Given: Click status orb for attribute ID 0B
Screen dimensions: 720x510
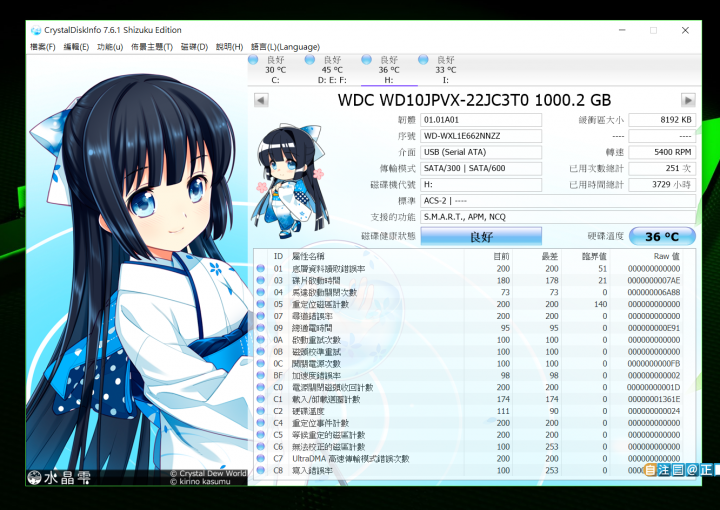Looking at the screenshot, I should click(261, 352).
